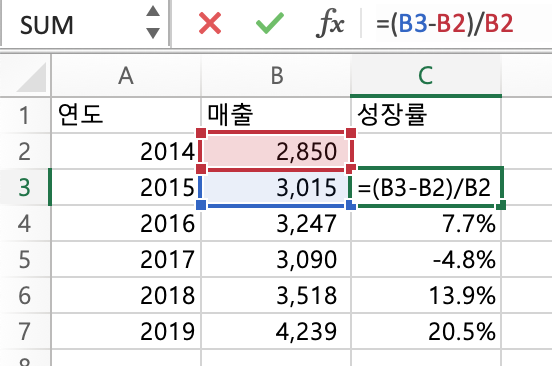This screenshot has height=366, width=552.
Task: Click the sales cell 2,850
Action: [276, 151]
